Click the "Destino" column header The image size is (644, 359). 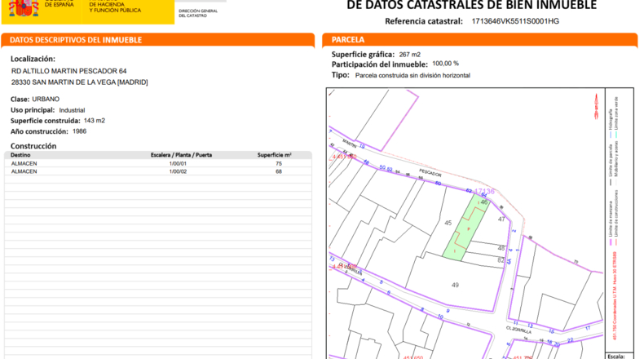[20, 155]
